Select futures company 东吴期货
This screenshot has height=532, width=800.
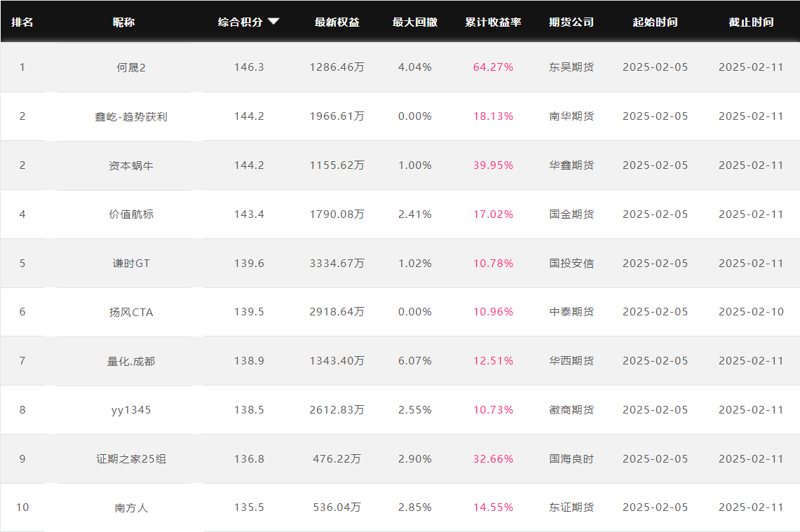click(571, 67)
